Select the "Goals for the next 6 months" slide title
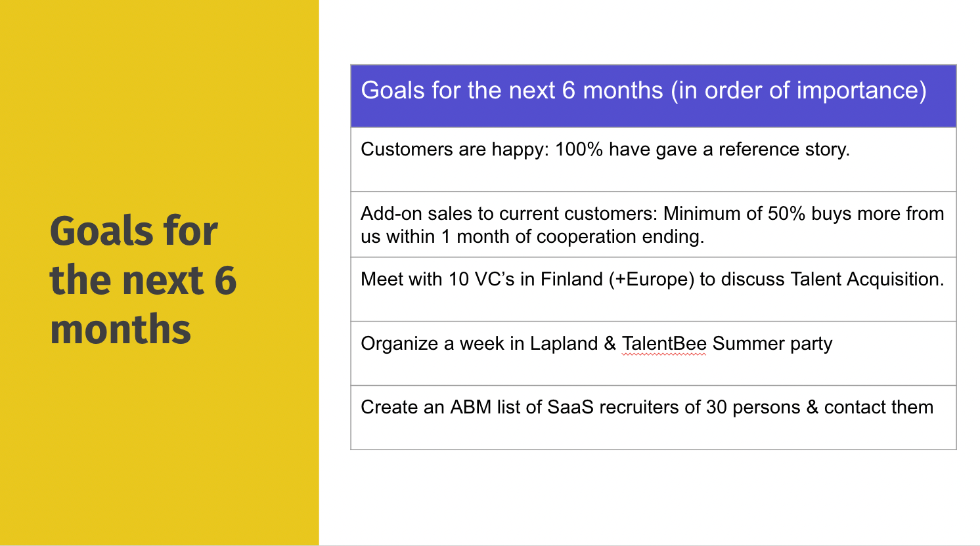Viewport: 980px width, 546px height. [x=143, y=280]
